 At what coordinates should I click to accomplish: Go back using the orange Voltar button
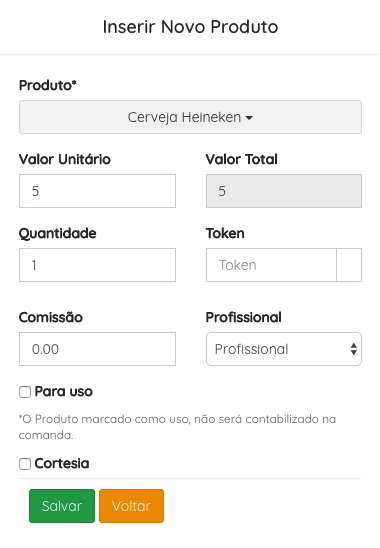pos(131,506)
